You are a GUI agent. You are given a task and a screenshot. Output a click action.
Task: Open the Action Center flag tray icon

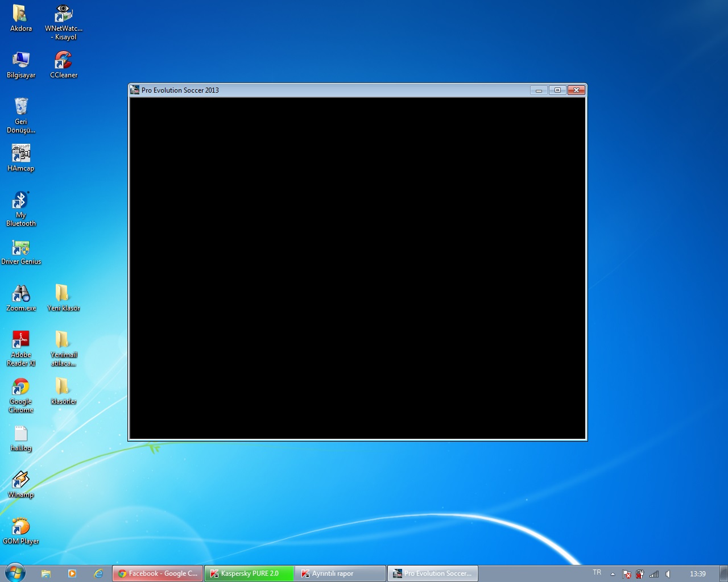pos(627,574)
